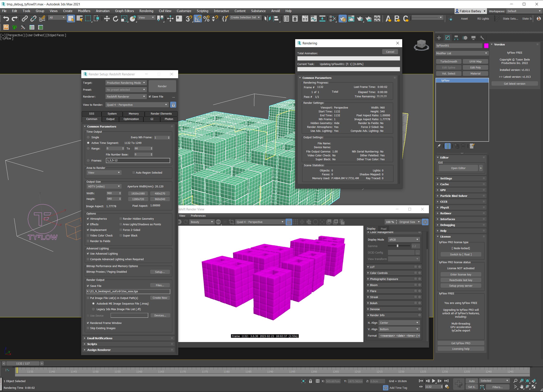Screen dimensions: 543x392
Task: Click the Mirror tool icon
Action: click(267, 19)
